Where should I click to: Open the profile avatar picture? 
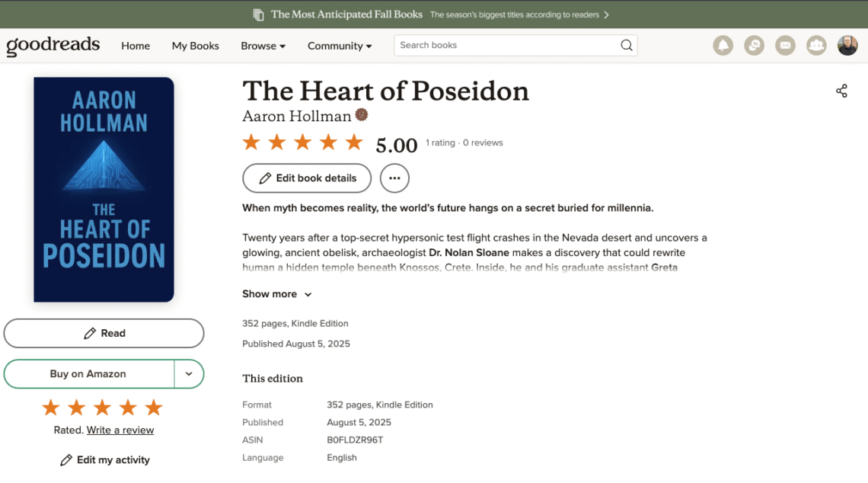(847, 46)
